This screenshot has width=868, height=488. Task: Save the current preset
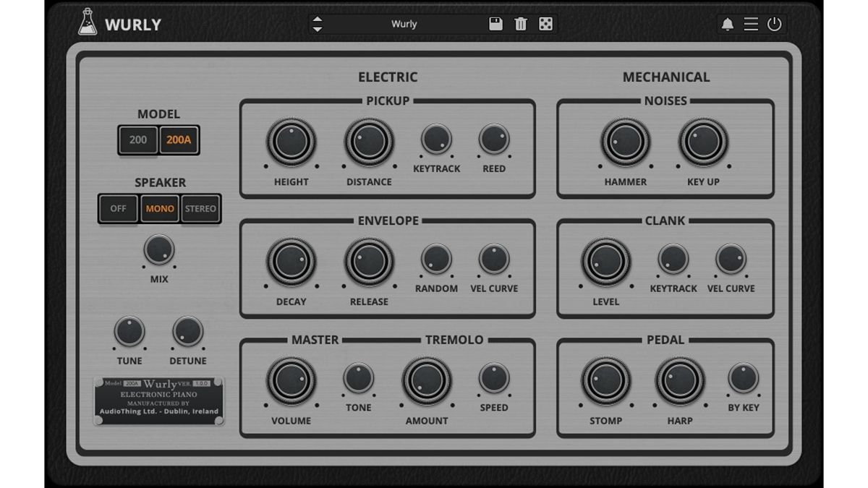pos(495,24)
